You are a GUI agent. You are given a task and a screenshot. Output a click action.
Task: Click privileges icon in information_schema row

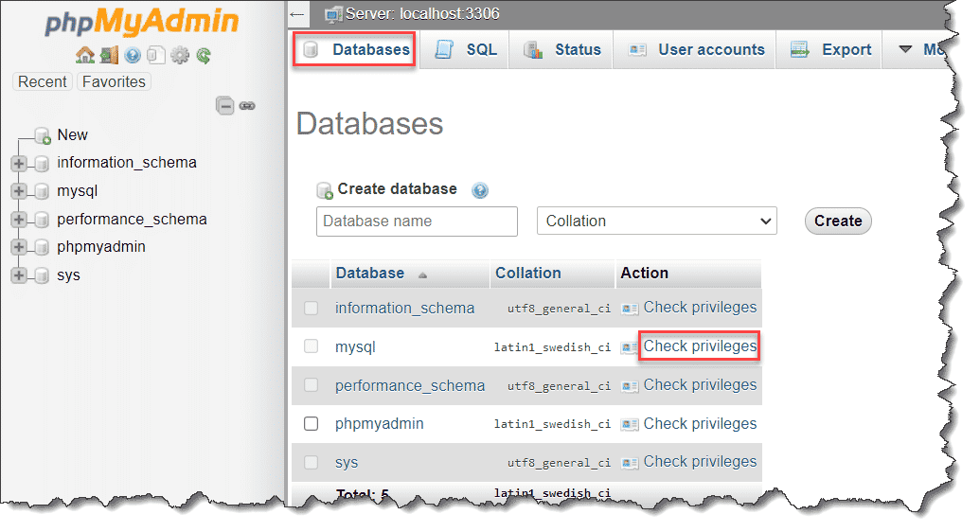pyautogui.click(x=630, y=309)
